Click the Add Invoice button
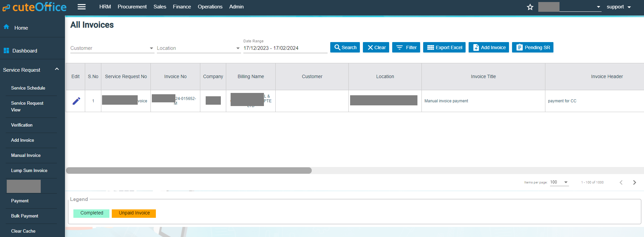644x237 pixels. pyautogui.click(x=488, y=47)
